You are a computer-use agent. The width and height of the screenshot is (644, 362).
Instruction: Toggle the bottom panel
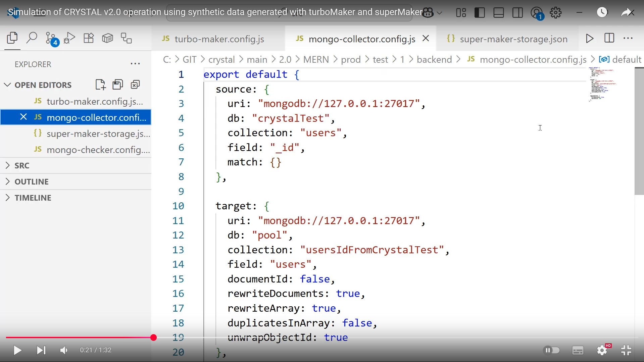(499, 13)
